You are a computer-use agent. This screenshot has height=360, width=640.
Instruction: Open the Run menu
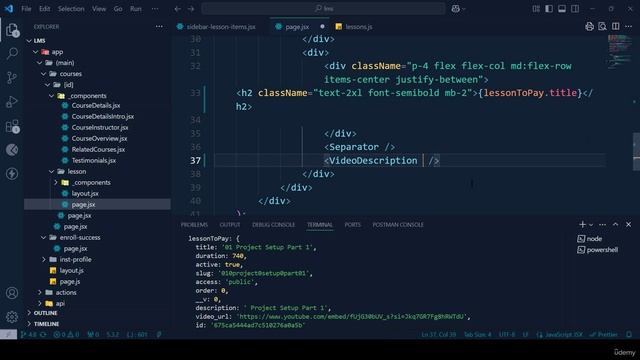click(x=136, y=9)
